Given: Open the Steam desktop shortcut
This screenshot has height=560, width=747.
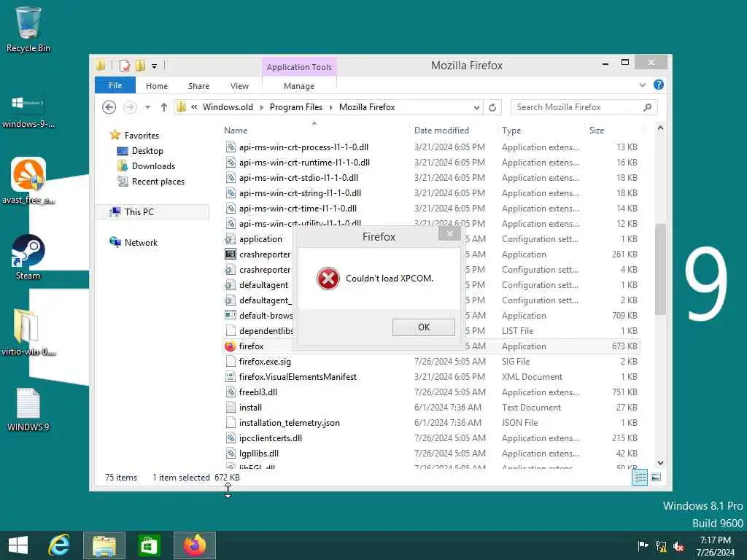Looking at the screenshot, I should tap(28, 257).
